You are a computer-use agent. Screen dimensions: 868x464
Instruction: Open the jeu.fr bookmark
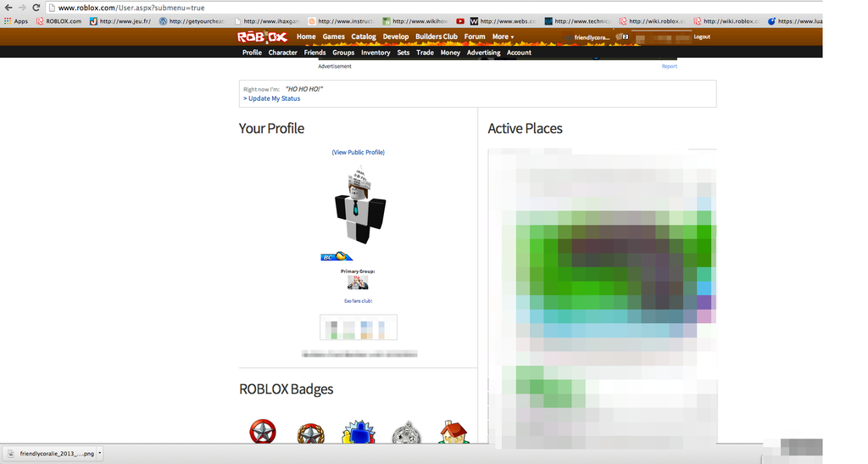tap(120, 21)
